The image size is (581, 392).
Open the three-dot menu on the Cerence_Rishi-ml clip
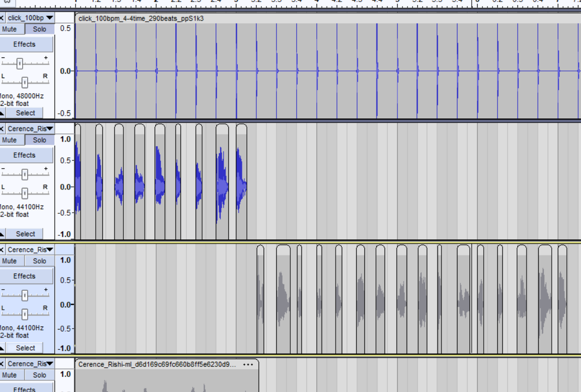(x=248, y=364)
